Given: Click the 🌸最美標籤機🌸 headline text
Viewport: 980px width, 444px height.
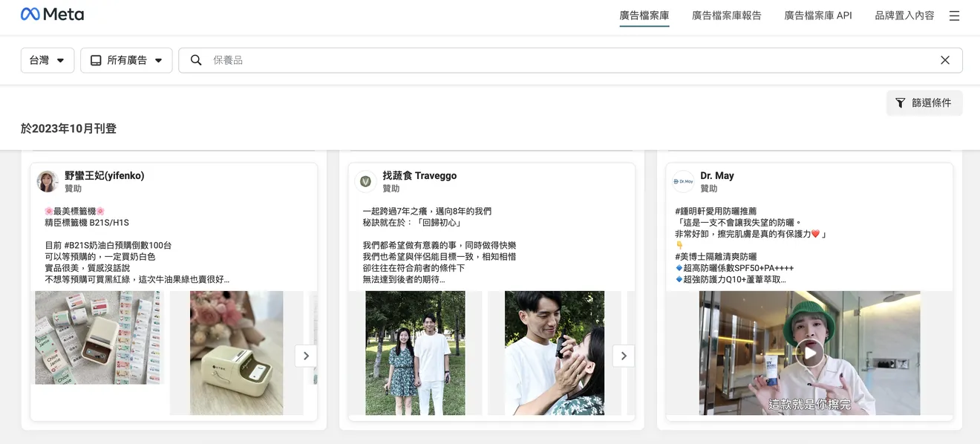Looking at the screenshot, I should (x=75, y=212).
